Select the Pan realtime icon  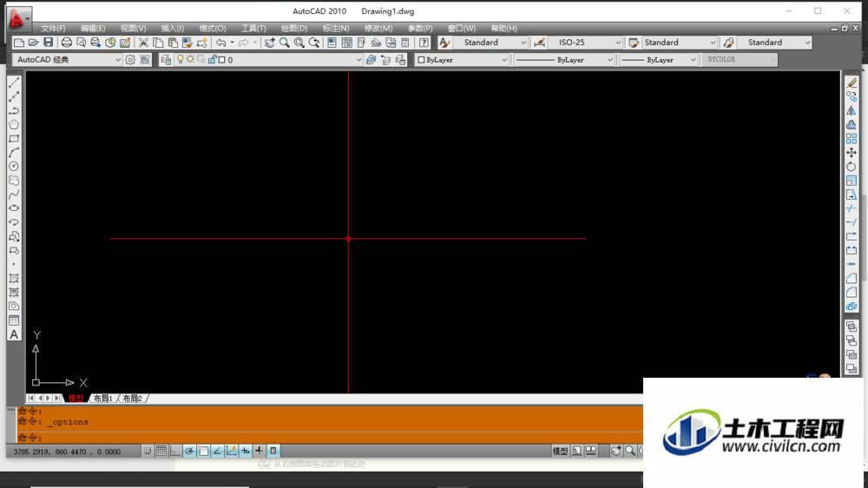coord(270,43)
